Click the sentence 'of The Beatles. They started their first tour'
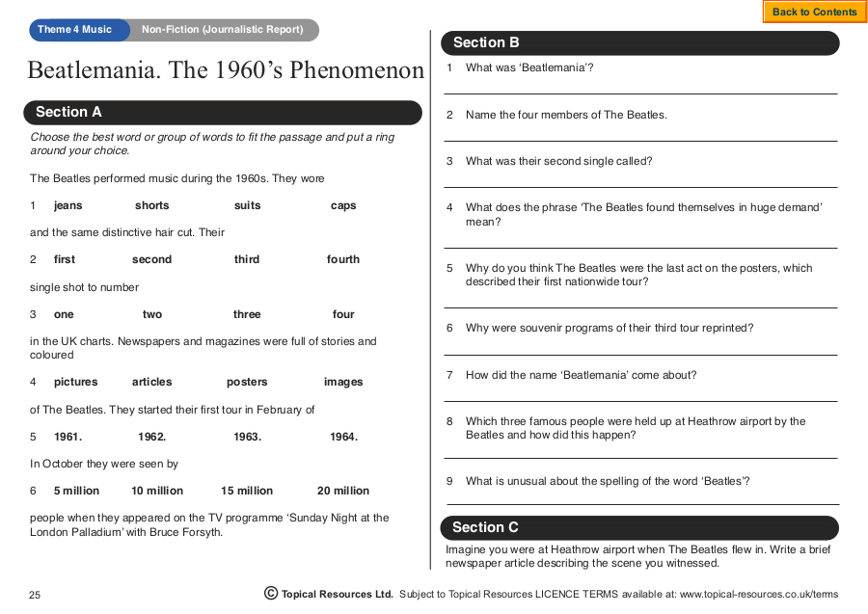The height and width of the screenshot is (614, 868). 173,410
